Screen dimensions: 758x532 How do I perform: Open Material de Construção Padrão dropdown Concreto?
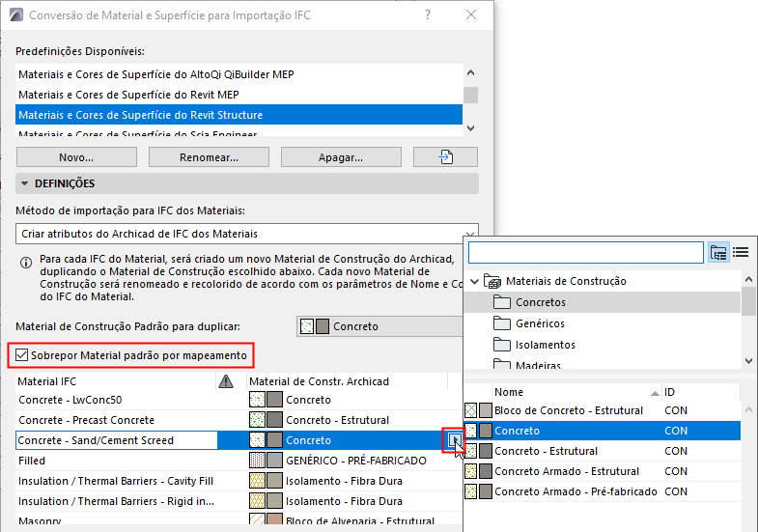(x=379, y=326)
